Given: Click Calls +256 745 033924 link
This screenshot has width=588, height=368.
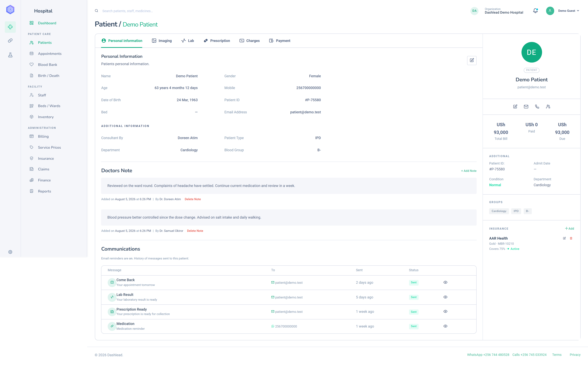Looking at the screenshot, I should pyautogui.click(x=529, y=355).
